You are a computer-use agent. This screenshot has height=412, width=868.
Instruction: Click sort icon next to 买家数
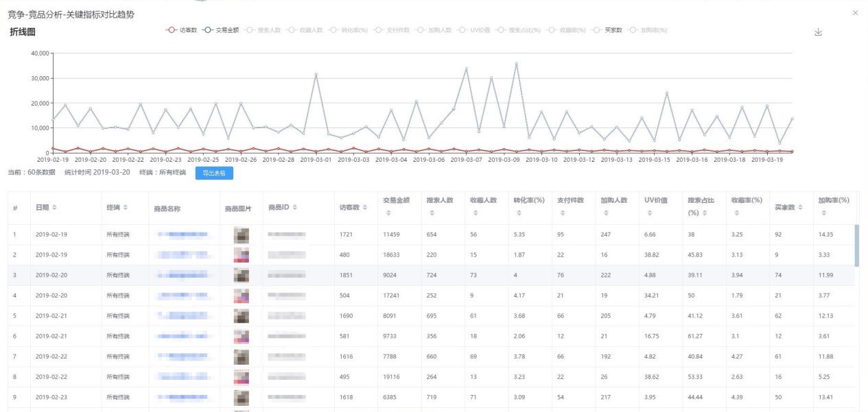[800, 208]
